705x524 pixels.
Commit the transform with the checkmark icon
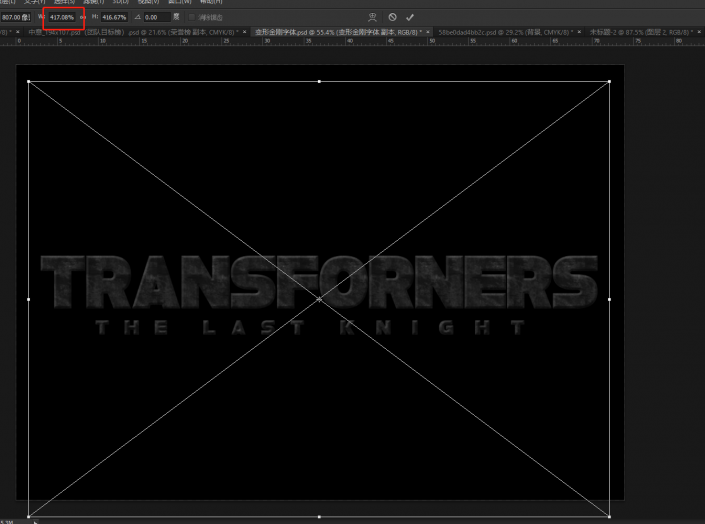[410, 18]
